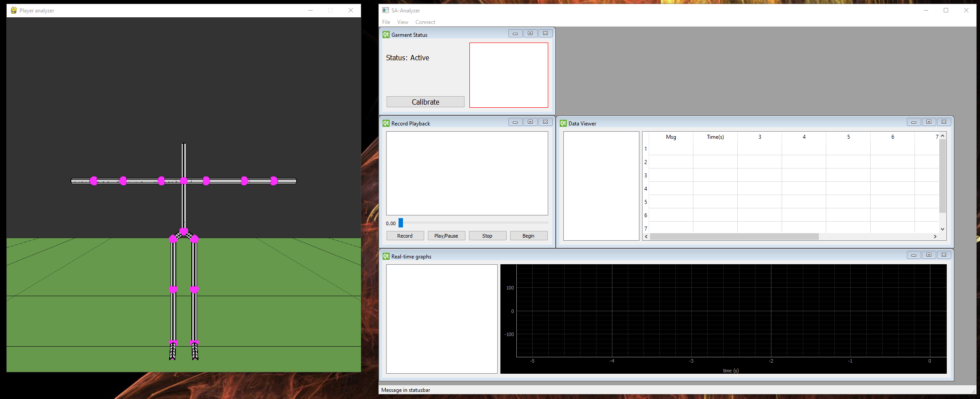
Task: Click a magenta joint on the skeleton figure
Action: 184,181
